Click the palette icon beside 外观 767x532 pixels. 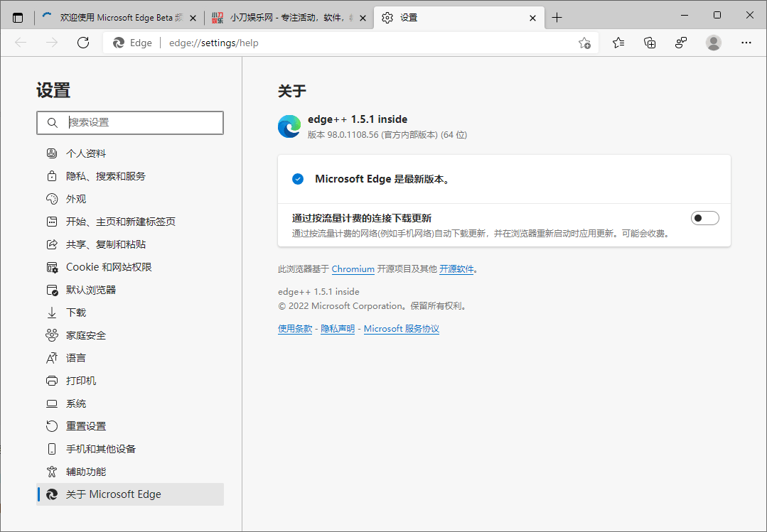coord(52,199)
